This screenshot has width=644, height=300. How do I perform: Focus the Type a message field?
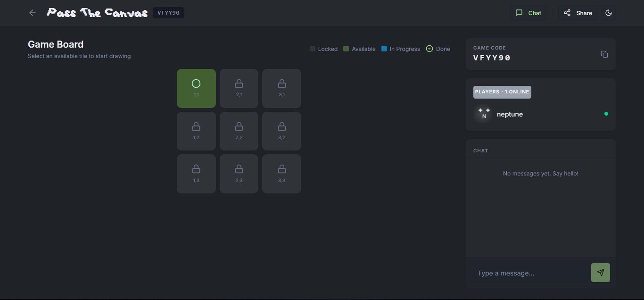pos(529,273)
